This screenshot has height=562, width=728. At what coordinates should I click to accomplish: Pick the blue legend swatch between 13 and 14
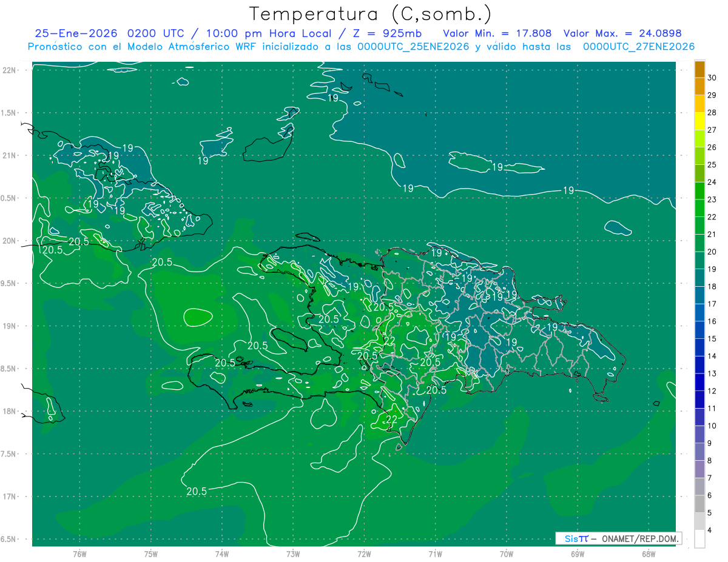(699, 365)
